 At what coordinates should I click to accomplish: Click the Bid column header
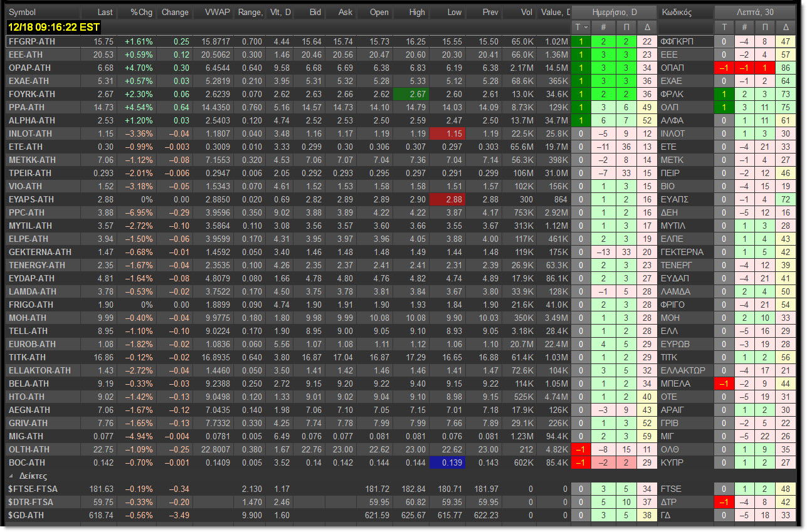tap(309, 13)
